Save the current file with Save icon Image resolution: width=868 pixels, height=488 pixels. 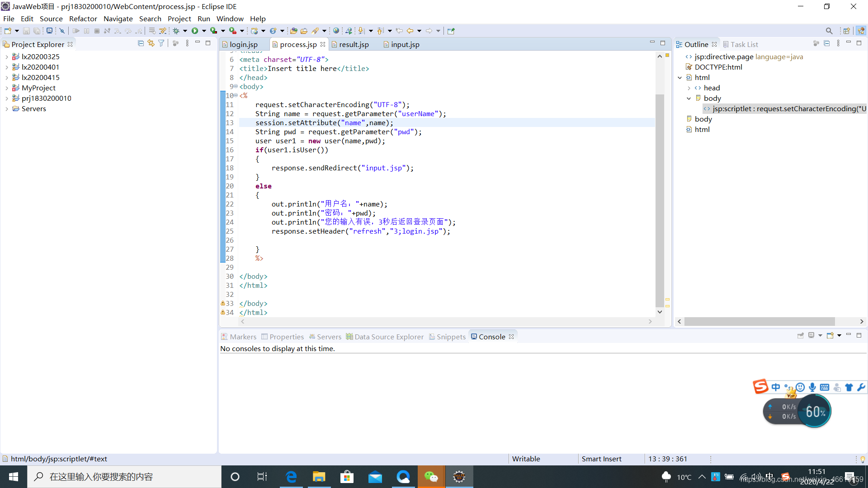(x=26, y=31)
